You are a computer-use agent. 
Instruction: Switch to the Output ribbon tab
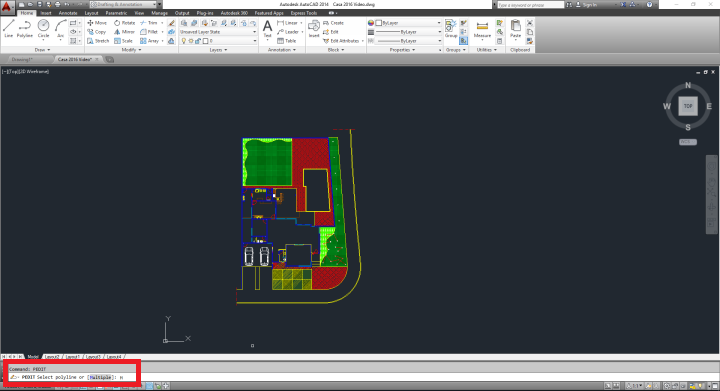pyautogui.click(x=182, y=13)
